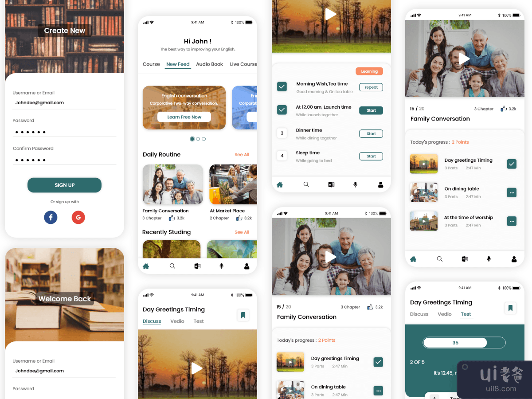
Task: Bookmark the lesson on the Discuss tab screen
Action: pyautogui.click(x=243, y=315)
